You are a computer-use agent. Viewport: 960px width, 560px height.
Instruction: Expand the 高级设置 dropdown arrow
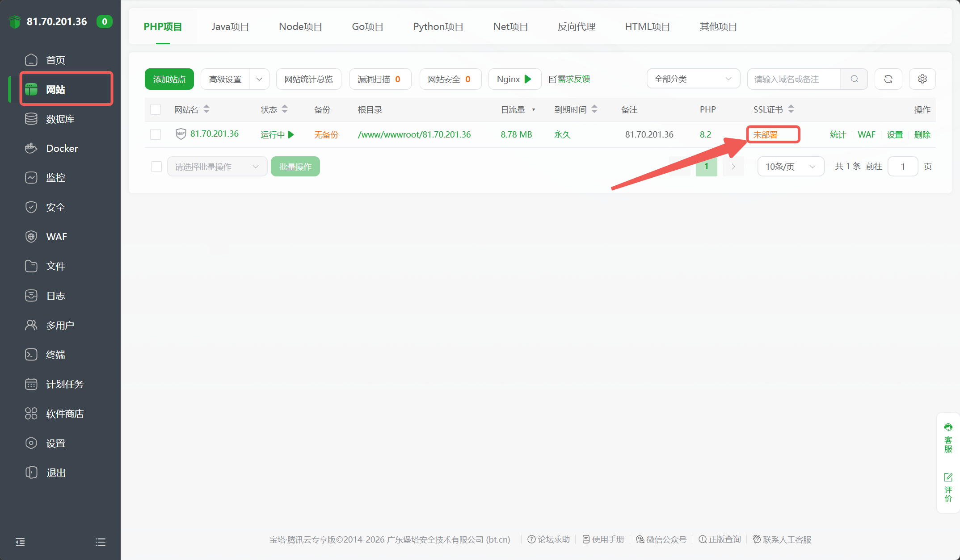click(259, 79)
